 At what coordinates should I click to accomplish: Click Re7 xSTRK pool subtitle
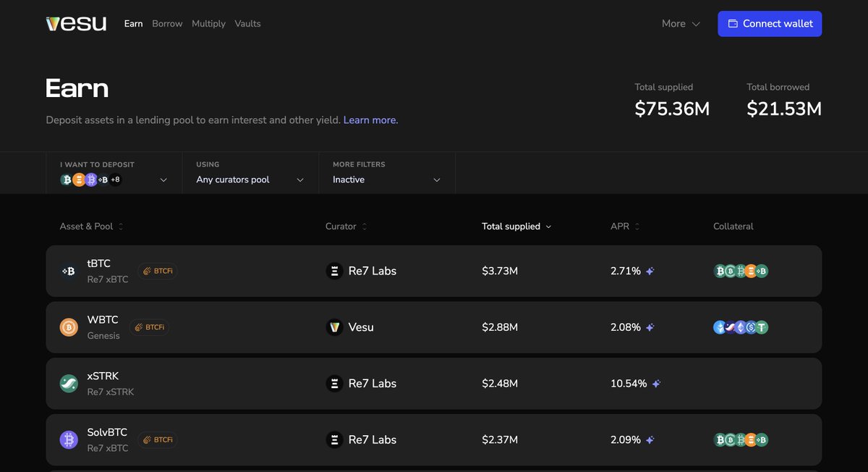(x=111, y=392)
